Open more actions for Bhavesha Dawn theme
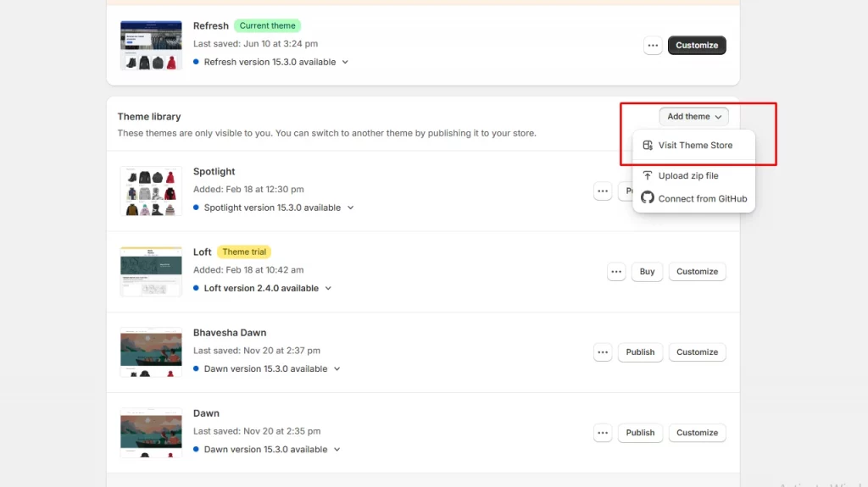Screen dimensions: 868x487 [603, 352]
